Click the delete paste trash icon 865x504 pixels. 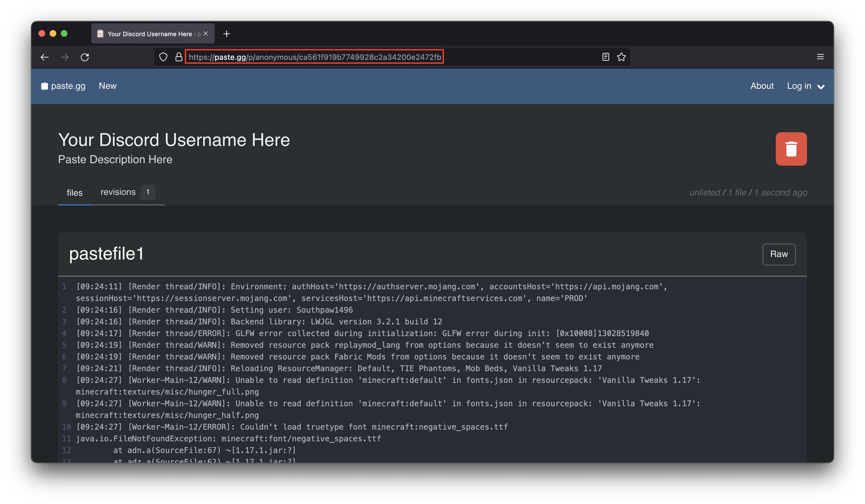click(x=791, y=148)
